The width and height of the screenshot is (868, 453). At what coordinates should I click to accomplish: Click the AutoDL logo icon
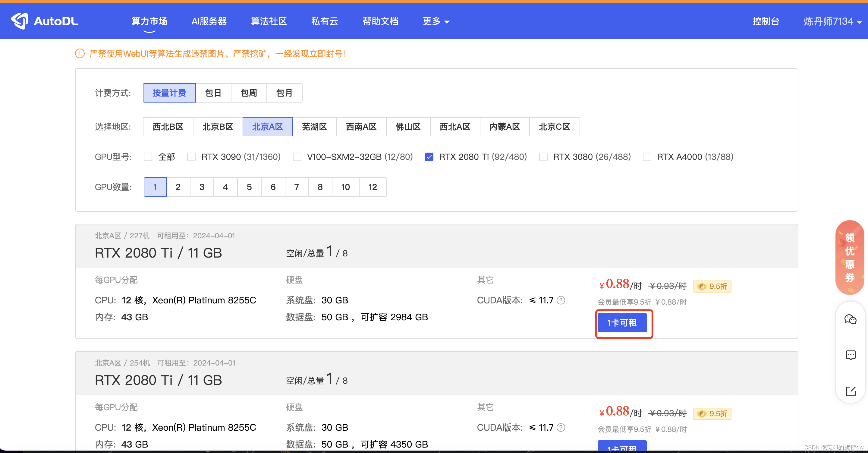click(x=20, y=21)
